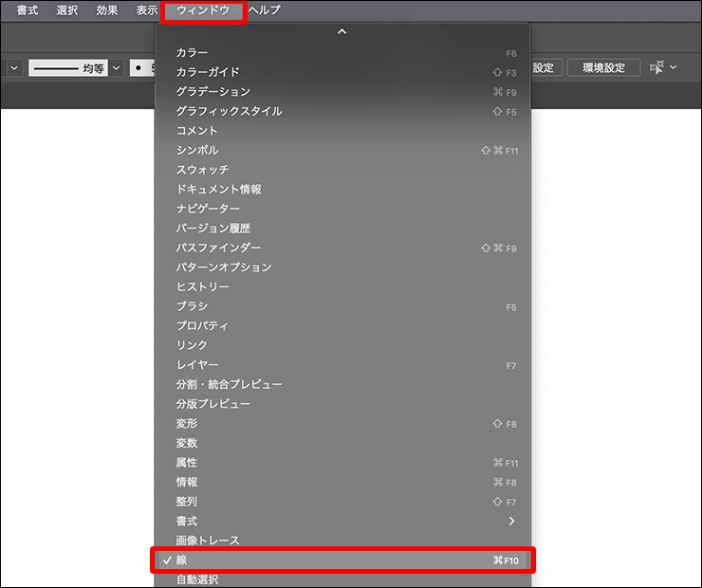702x588 pixels.
Task: Choose パスファインダー in the window menu
Action: (218, 248)
